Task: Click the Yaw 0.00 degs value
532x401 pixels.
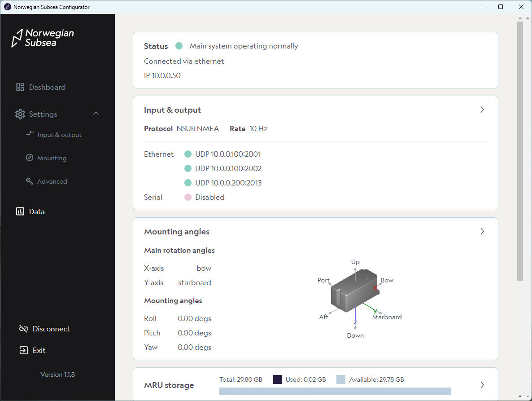Action: 194,347
